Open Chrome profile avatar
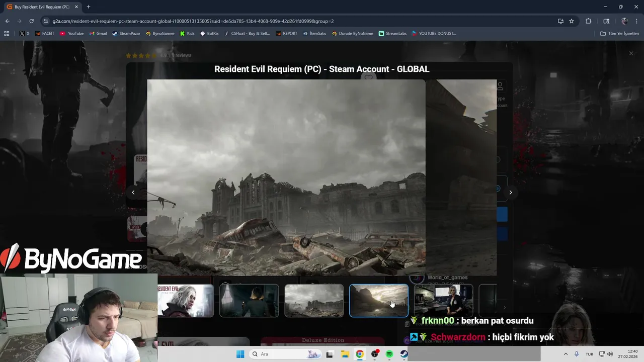The image size is (644, 362). [624, 21]
